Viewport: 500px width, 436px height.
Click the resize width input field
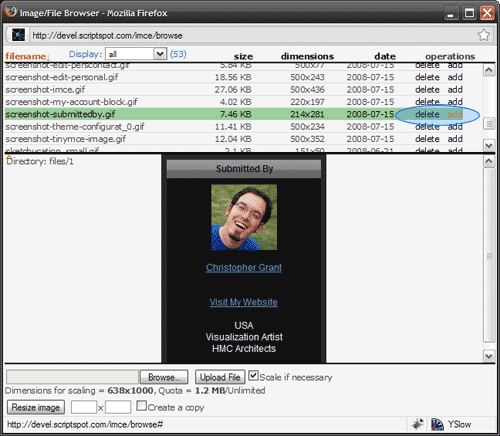[x=84, y=407]
